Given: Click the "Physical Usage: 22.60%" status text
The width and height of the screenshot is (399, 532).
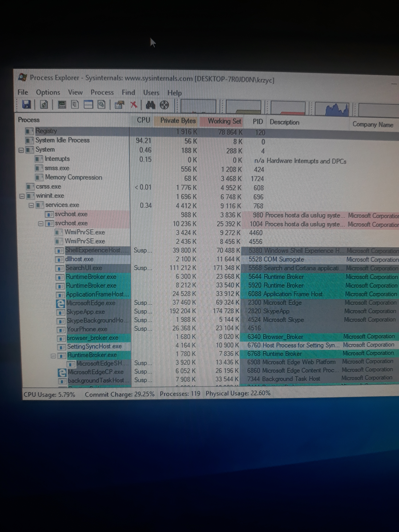Looking at the screenshot, I should 238,393.
